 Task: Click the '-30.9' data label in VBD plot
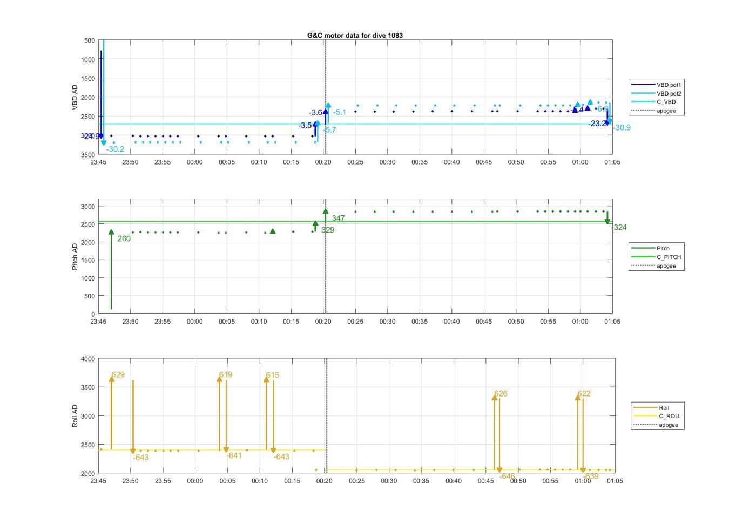[x=622, y=128]
